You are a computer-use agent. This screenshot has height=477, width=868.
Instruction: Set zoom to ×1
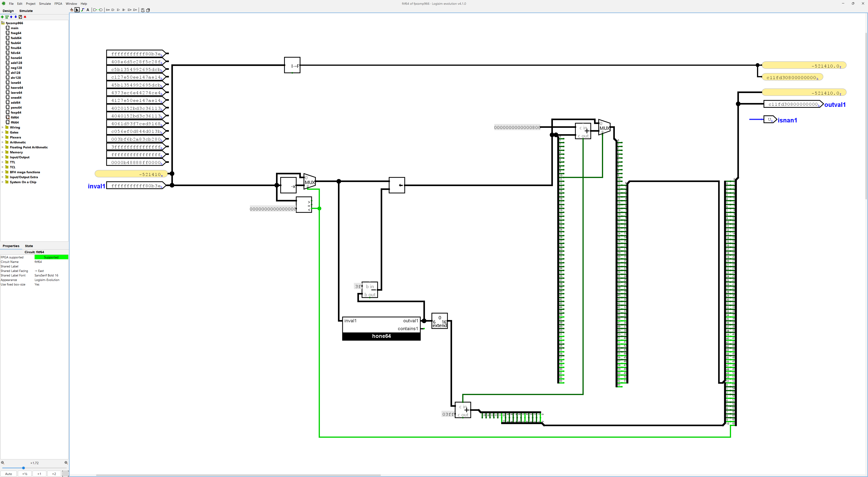[x=39, y=474]
